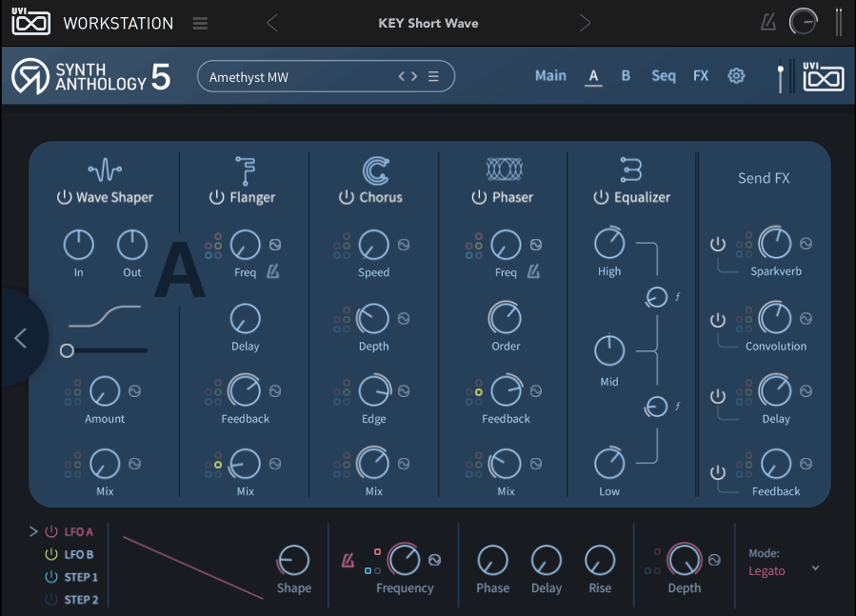Click the modulation icon beside Chorus Depth

[x=404, y=318]
